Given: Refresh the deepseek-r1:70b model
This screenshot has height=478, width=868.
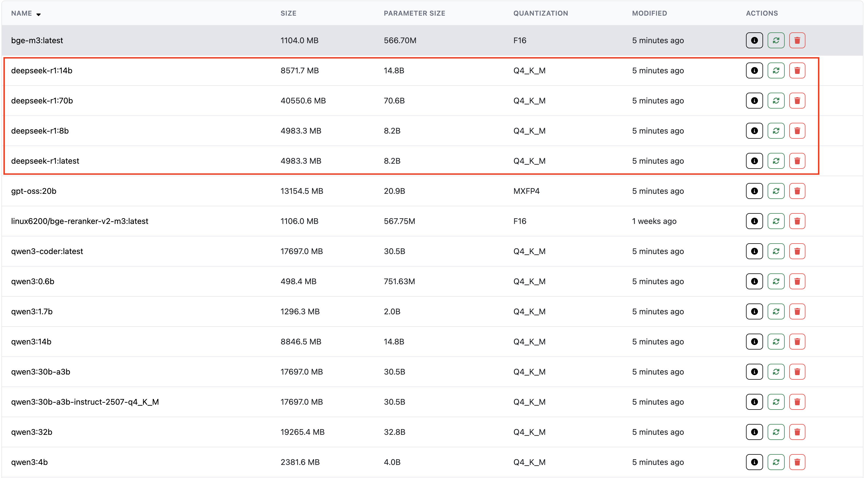Looking at the screenshot, I should (x=776, y=101).
